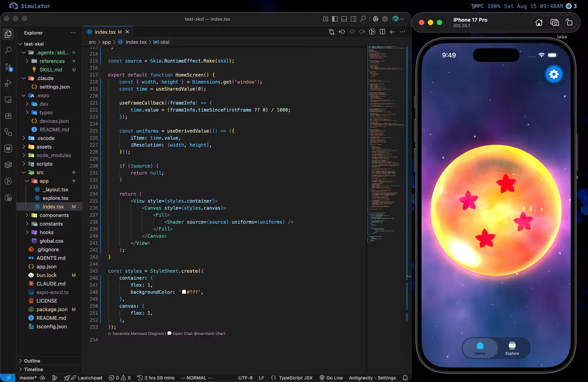Open explore.tsx in the file tree

click(x=56, y=198)
